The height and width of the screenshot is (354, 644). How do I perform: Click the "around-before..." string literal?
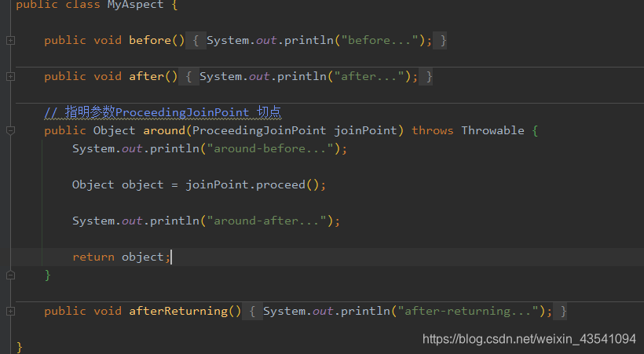pyautogui.click(x=270, y=148)
